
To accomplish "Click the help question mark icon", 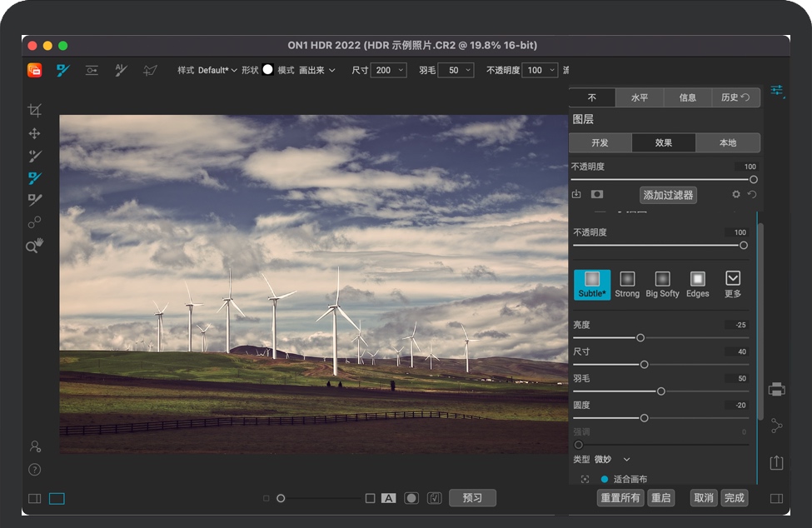I will click(34, 469).
